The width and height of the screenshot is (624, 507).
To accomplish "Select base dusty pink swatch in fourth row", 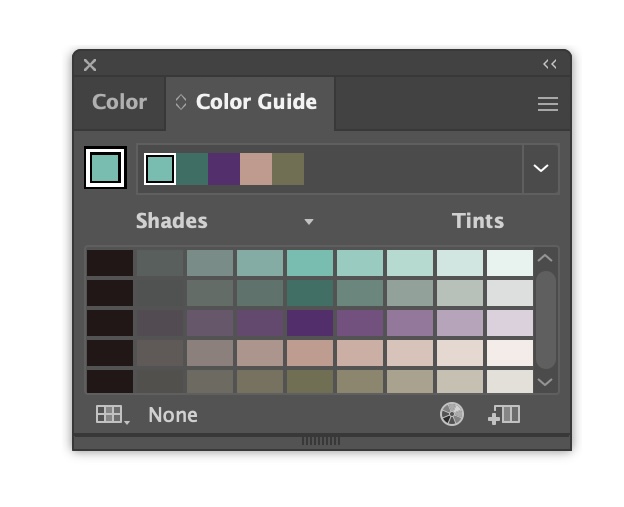I will 310,353.
